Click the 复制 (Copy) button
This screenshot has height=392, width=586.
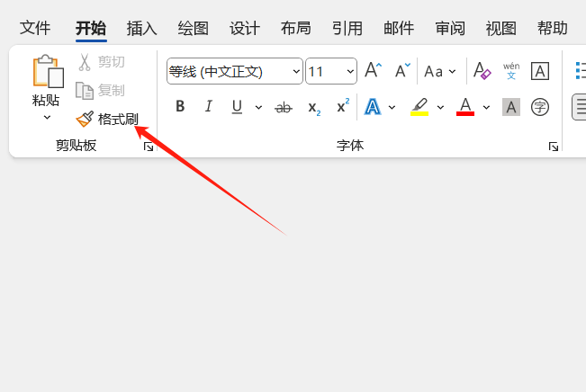[101, 91]
